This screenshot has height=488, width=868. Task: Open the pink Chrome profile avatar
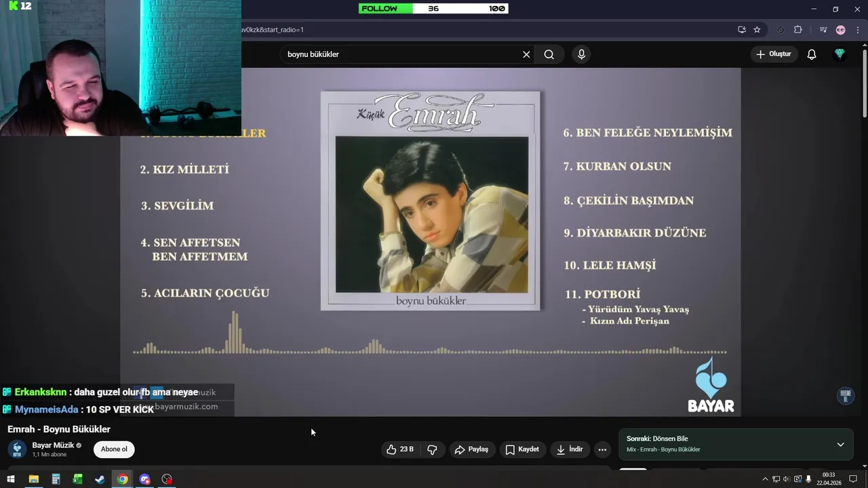841,30
